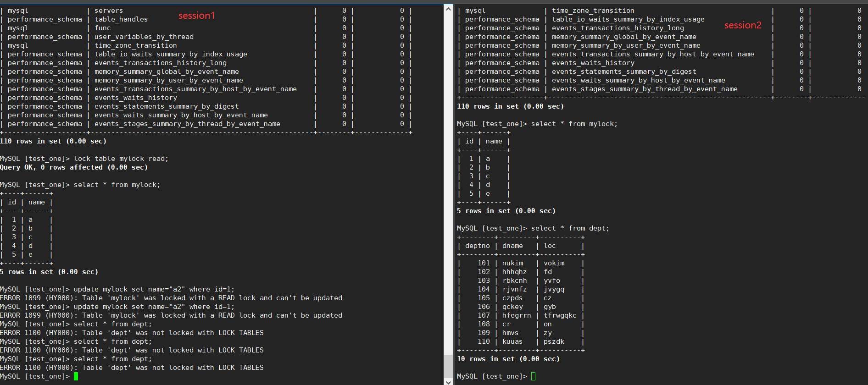868x385 pixels.
Task: Click 'table_io_waits_summary_by_index_usage' in session2
Action: 628,19
